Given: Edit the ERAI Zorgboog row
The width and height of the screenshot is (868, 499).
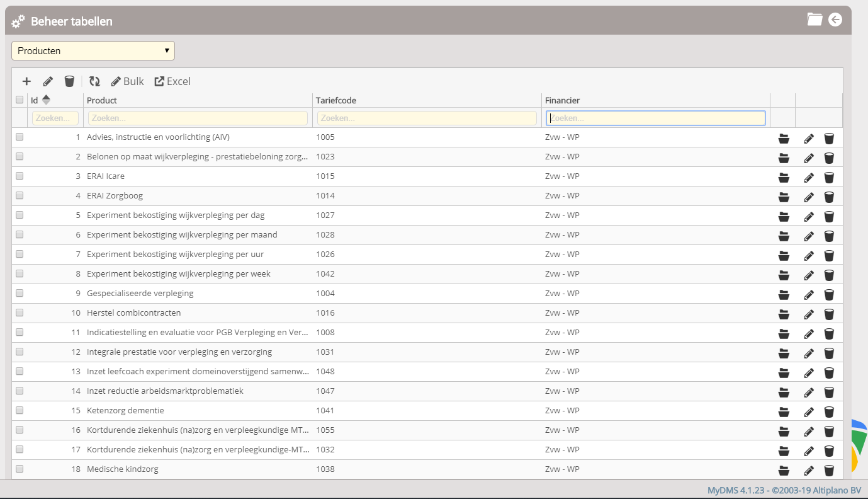Looking at the screenshot, I should tap(809, 197).
